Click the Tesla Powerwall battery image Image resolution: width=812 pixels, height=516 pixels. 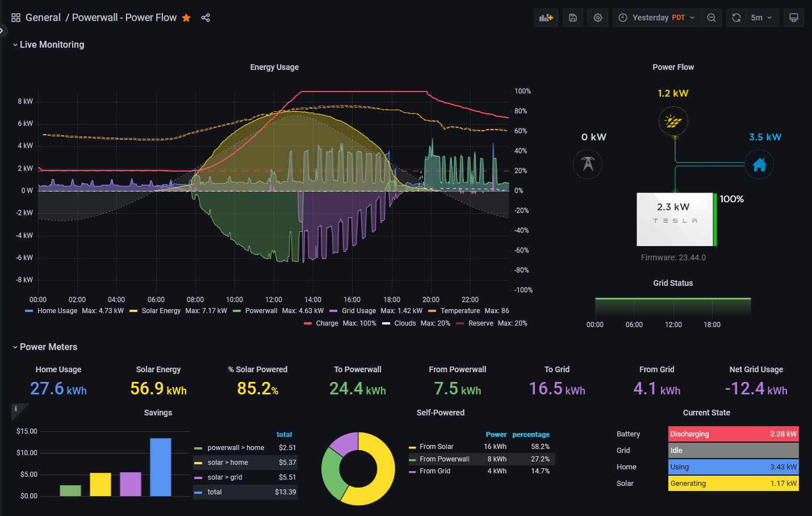point(675,219)
